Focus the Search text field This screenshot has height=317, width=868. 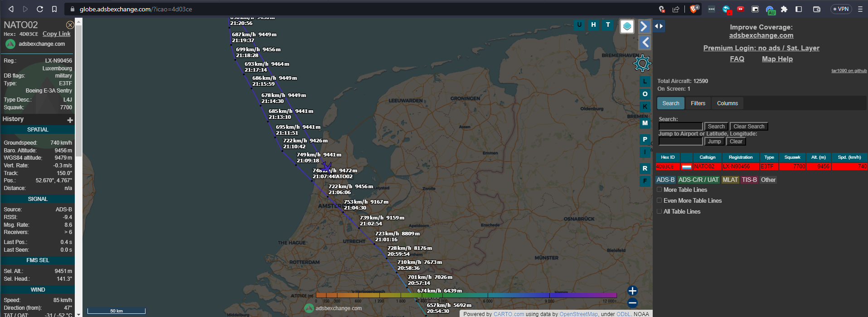coord(680,127)
